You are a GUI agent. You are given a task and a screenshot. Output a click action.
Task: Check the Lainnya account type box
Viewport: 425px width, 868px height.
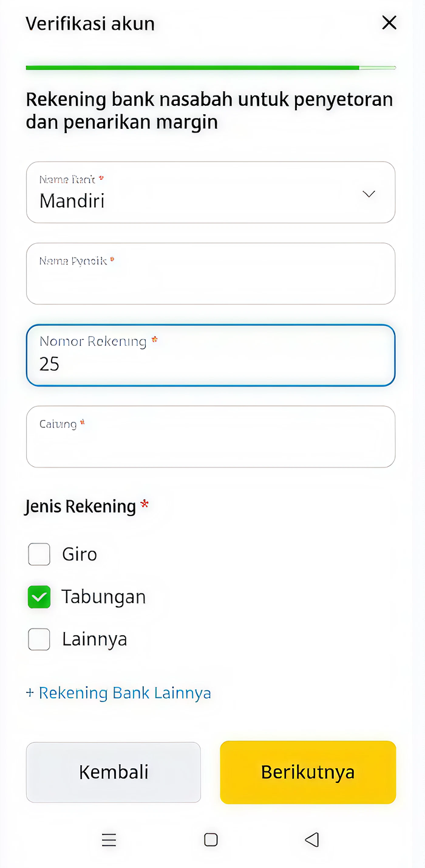point(39,639)
